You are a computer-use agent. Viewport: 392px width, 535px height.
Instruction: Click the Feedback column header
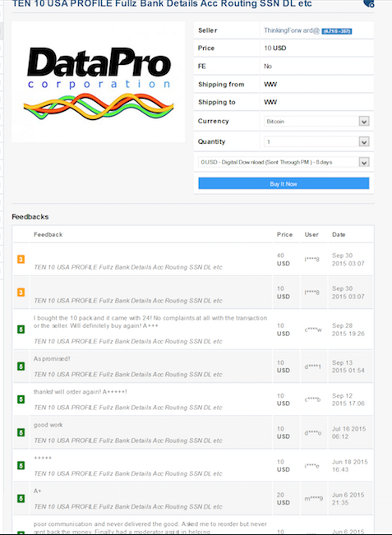coord(48,234)
